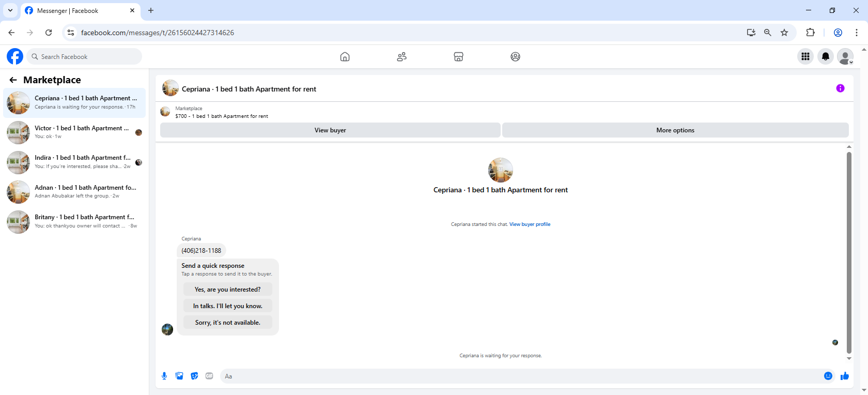Open Marketplace storefront icon in navigation
The height and width of the screenshot is (395, 868).
[458, 57]
